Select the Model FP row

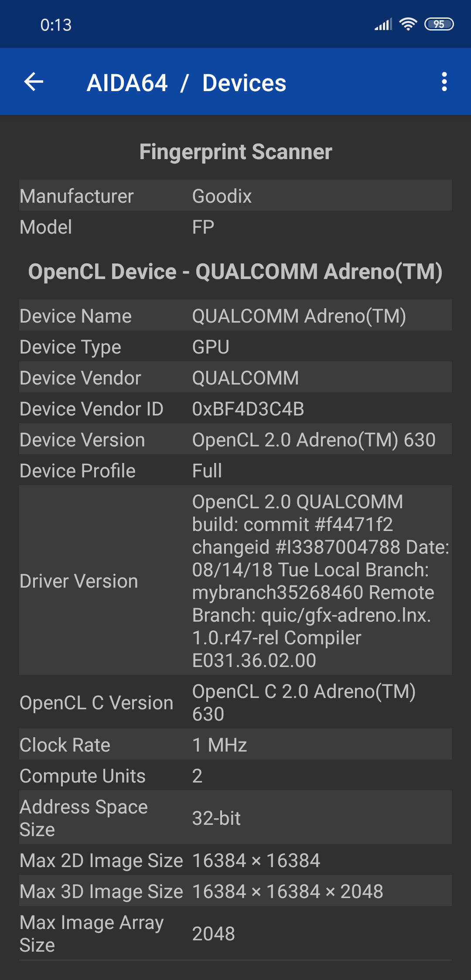pyautogui.click(x=235, y=227)
